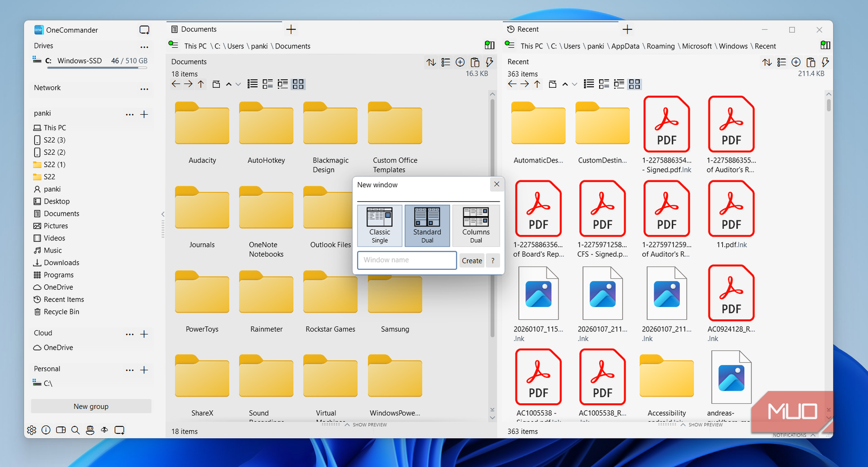
Task: Open the info icon in sidebar footer
Action: (46, 430)
